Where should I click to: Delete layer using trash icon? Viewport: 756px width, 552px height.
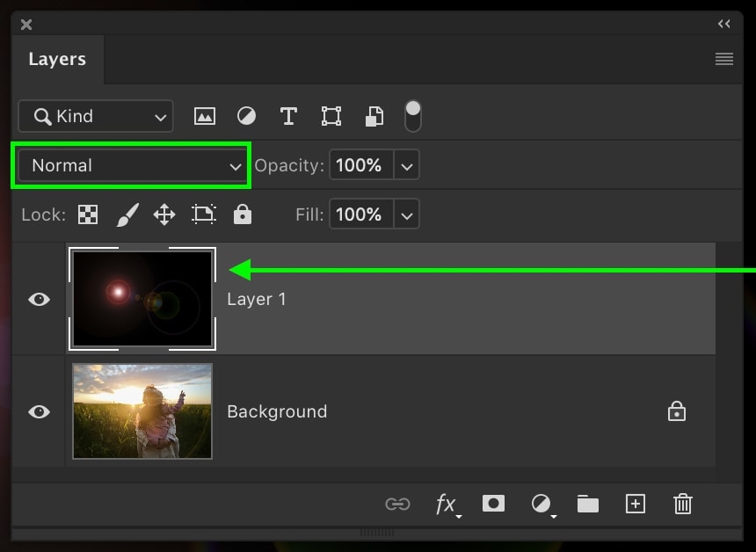[683, 504]
